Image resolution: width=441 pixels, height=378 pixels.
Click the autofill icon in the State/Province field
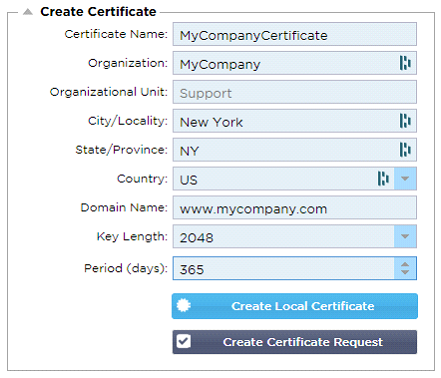point(405,150)
